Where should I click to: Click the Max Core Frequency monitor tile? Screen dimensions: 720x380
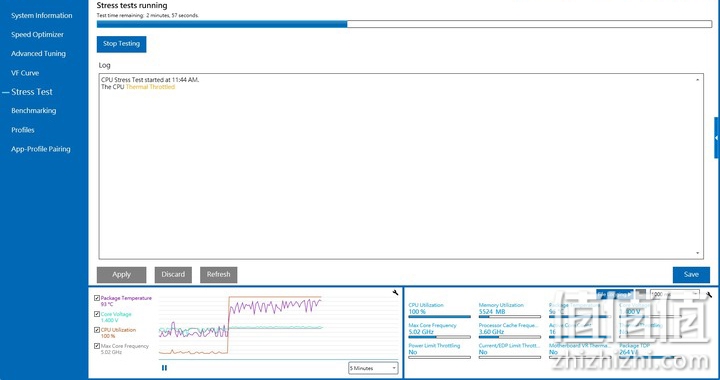tap(439, 331)
